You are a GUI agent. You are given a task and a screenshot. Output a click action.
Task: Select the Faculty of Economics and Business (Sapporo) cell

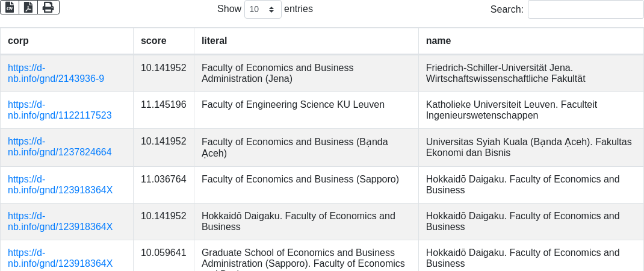click(300, 179)
